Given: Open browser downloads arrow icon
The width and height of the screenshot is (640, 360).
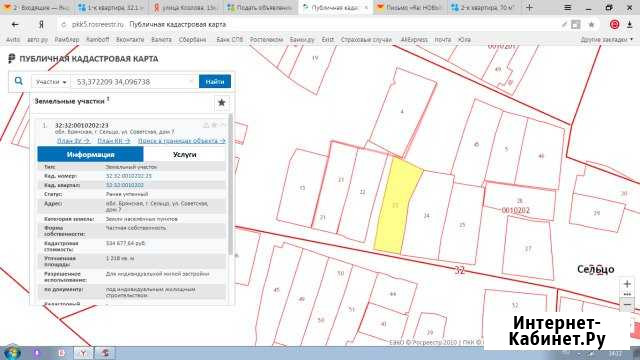Looking at the screenshot, I should [629, 24].
